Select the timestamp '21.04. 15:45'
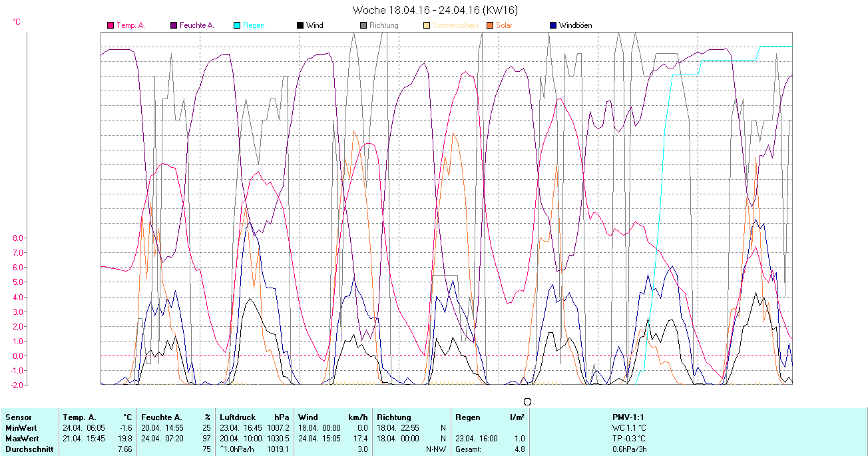 pyautogui.click(x=84, y=439)
